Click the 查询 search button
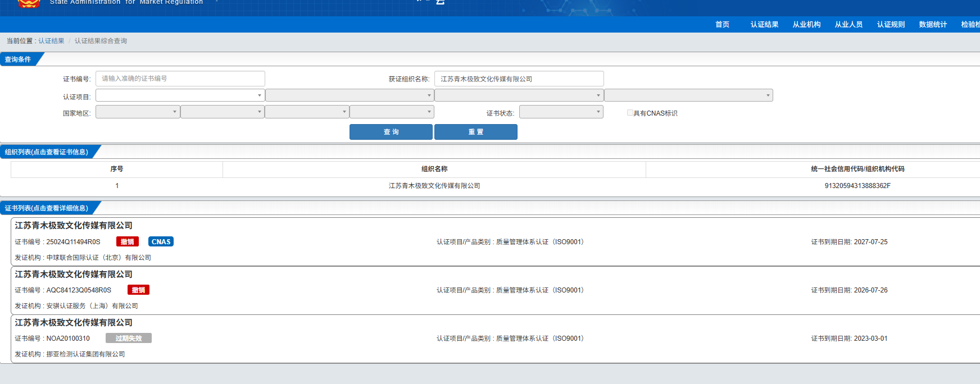This screenshot has width=980, height=384. tap(391, 132)
